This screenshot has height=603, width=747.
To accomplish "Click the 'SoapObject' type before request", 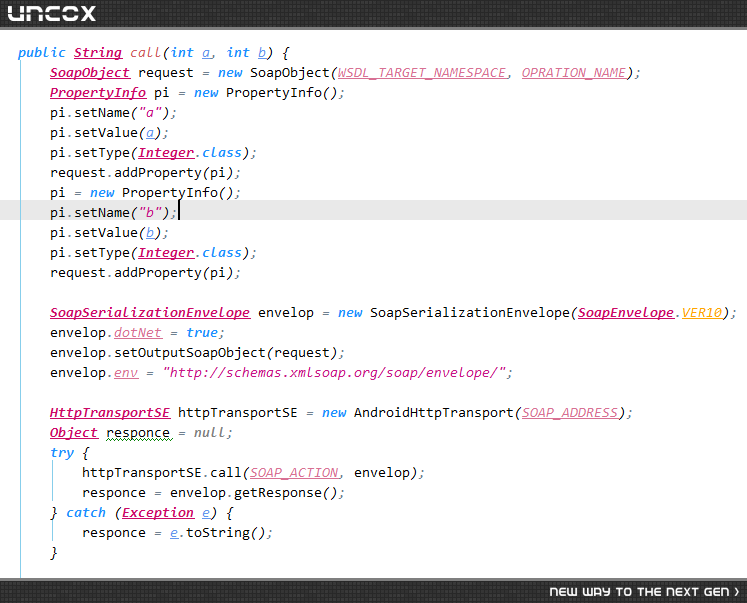I will [x=90, y=72].
